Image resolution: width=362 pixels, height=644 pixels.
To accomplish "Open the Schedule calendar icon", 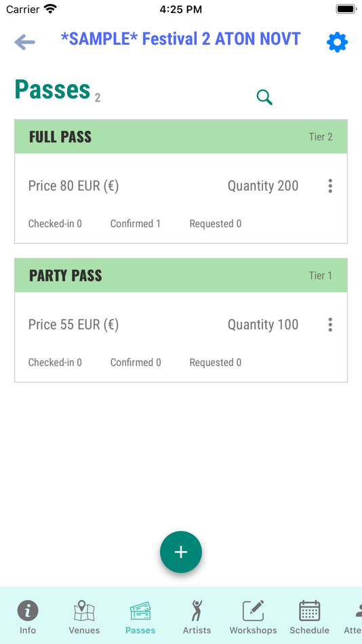I will coord(309,610).
